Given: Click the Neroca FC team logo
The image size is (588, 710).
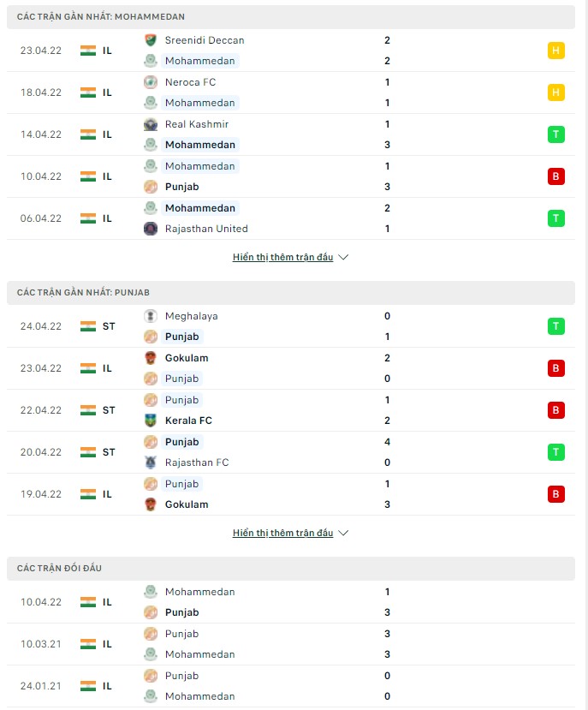Looking at the screenshot, I should pos(151,82).
